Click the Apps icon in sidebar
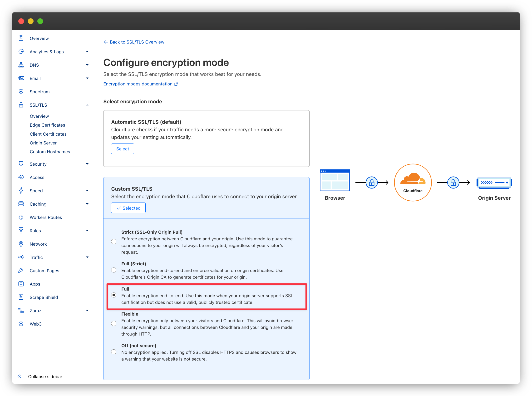Viewport: 532px width, 396px height. pos(21,284)
